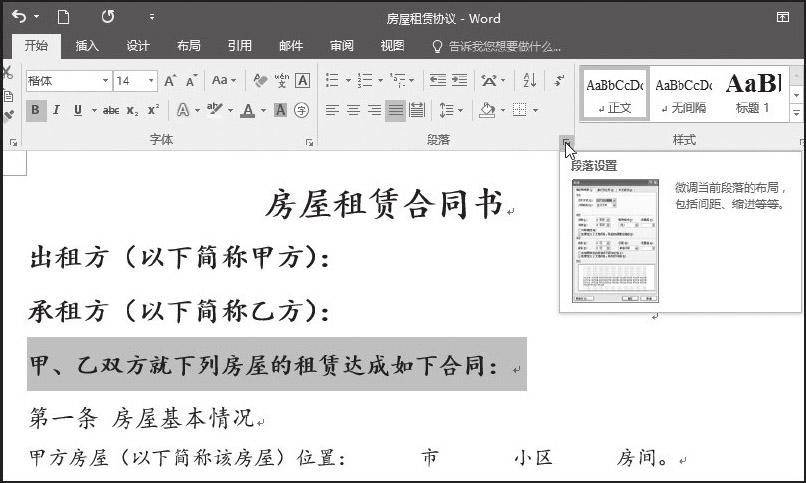
Task: Click the Repeat/Redo icon
Action: click(107, 17)
